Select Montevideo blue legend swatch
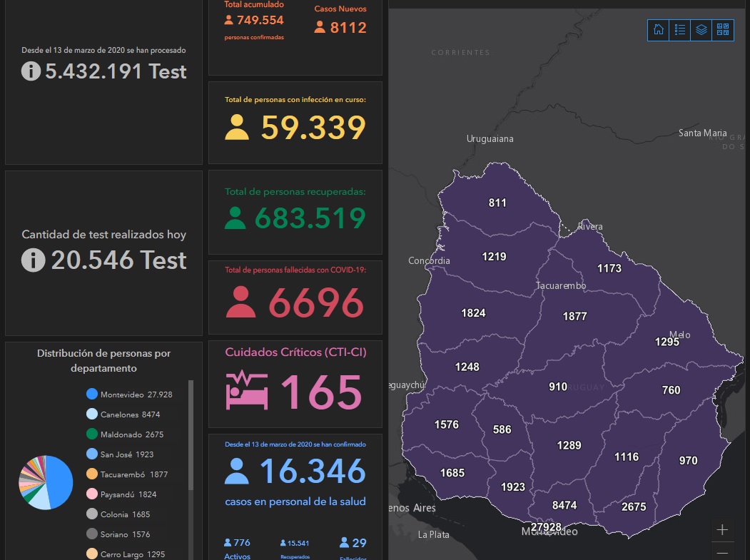The width and height of the screenshot is (750, 560). pyautogui.click(x=91, y=394)
